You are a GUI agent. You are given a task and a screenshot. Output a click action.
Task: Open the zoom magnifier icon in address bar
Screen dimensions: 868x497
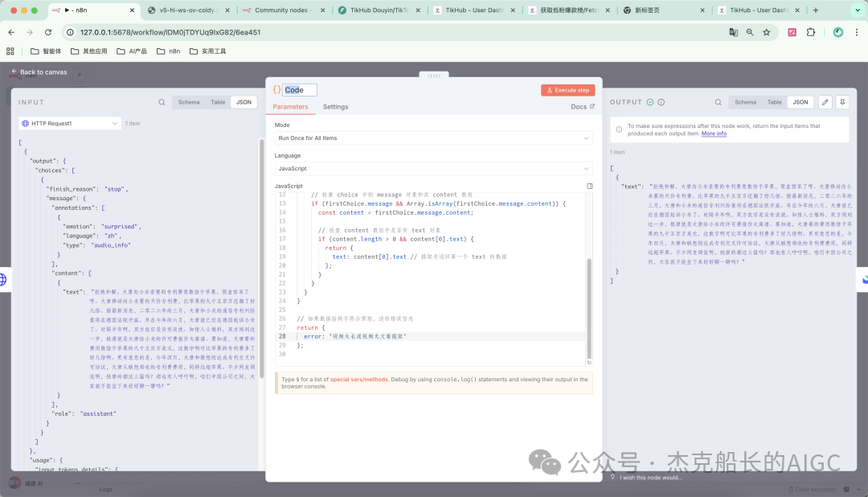[x=750, y=32]
